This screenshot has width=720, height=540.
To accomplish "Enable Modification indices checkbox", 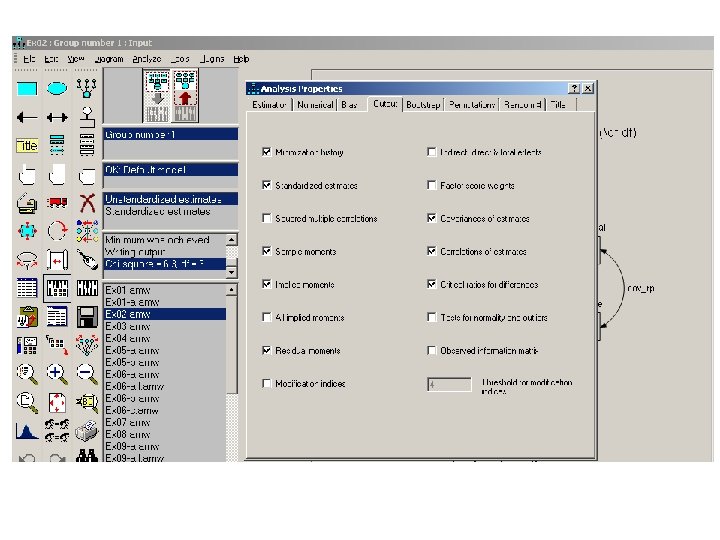I will [x=266, y=383].
